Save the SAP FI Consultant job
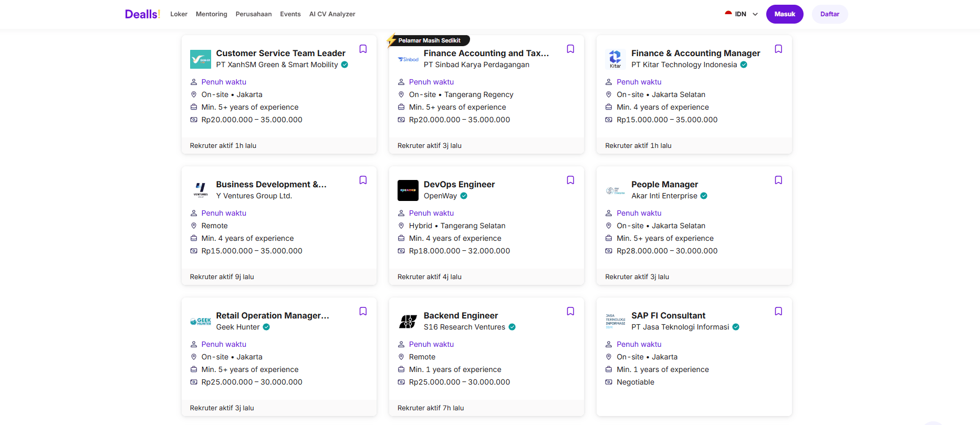Screen dimensions: 980x425 click(x=778, y=311)
